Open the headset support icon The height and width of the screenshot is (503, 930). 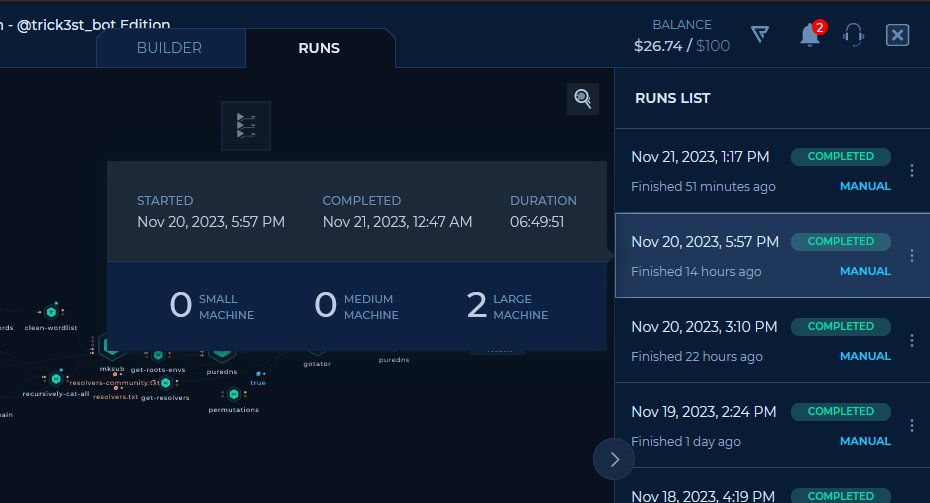[853, 35]
